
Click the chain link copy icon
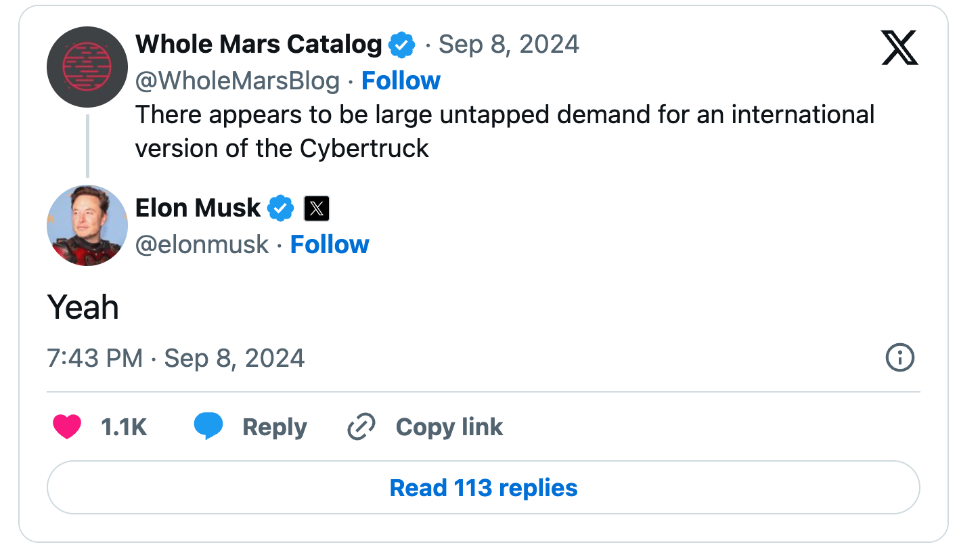click(361, 427)
